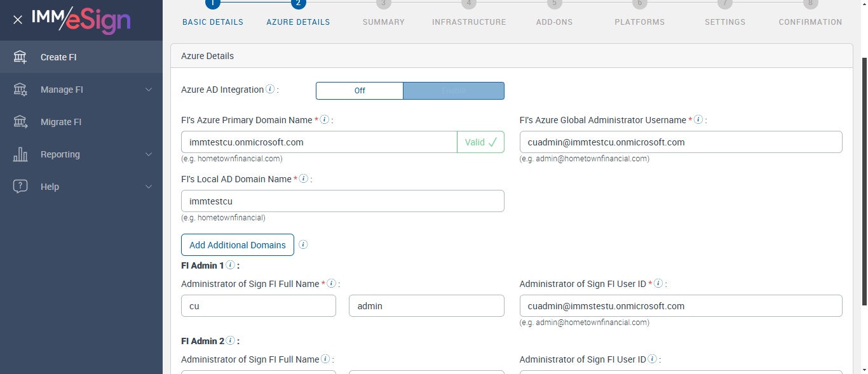The height and width of the screenshot is (374, 868).
Task: Click the Reporting bar chart icon
Action: click(x=20, y=154)
